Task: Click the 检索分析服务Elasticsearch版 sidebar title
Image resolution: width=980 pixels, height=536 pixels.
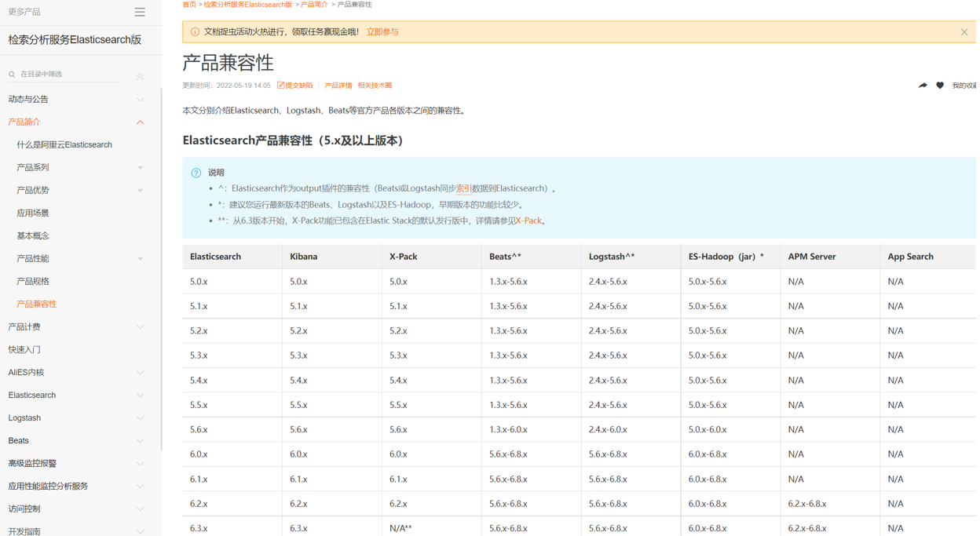Action: (75, 40)
